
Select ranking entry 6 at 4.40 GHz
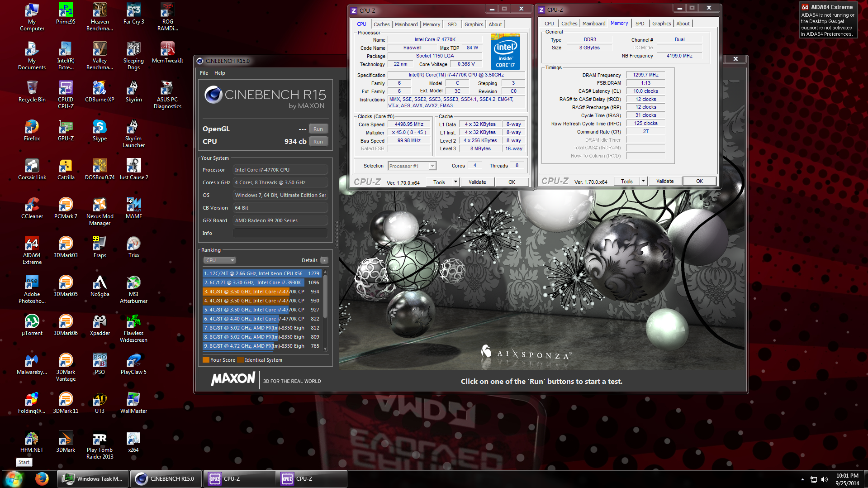261,319
